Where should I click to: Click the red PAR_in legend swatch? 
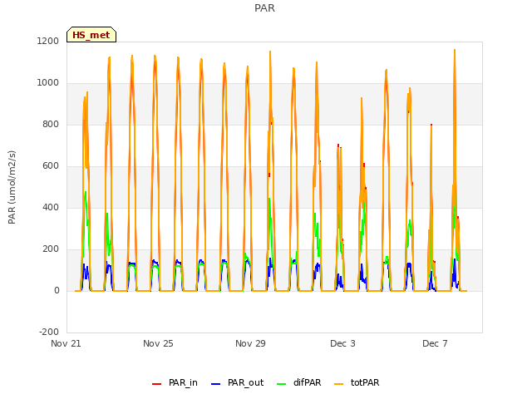pyautogui.click(x=157, y=384)
